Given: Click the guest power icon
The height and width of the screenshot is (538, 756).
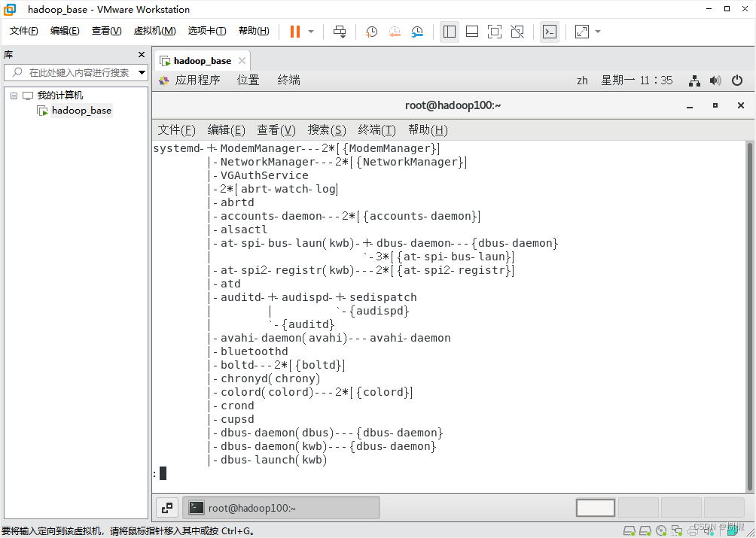Looking at the screenshot, I should [737, 81].
